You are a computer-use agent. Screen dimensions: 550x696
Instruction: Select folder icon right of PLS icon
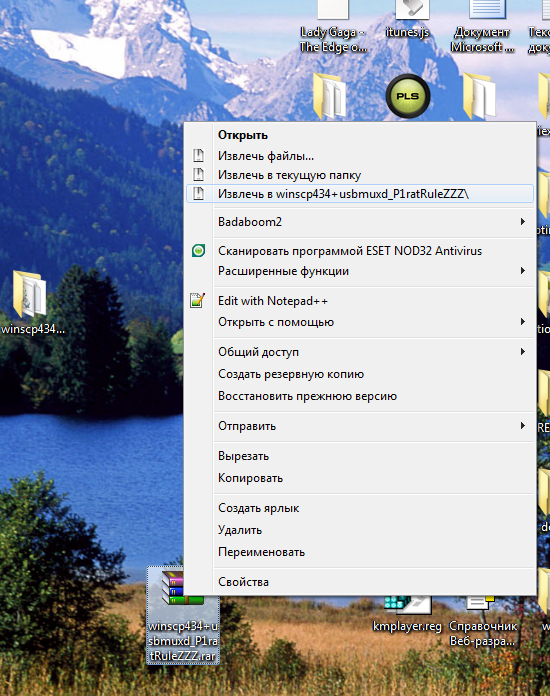click(479, 96)
